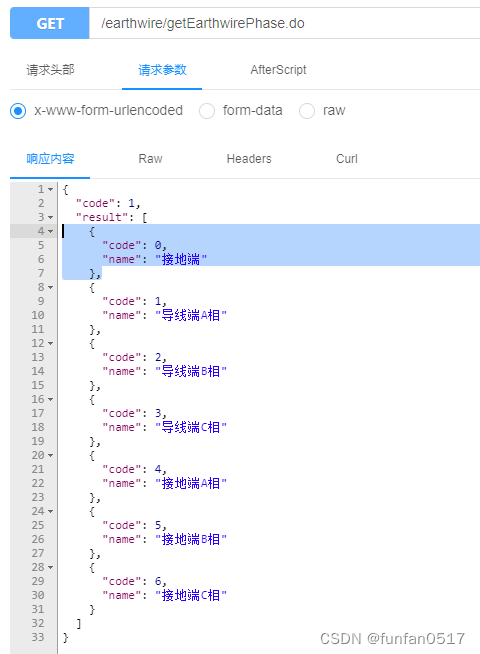Click the "导线端C相" value
The width and height of the screenshot is (480, 654).
pos(191,427)
